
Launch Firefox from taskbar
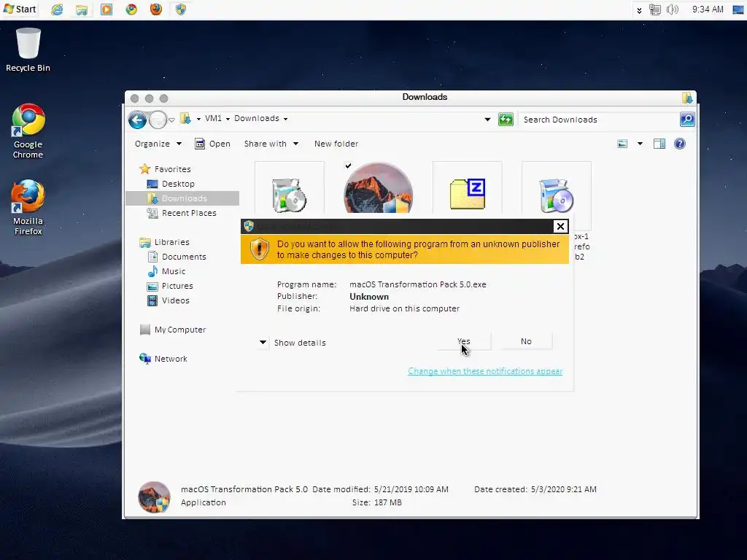coord(156,9)
